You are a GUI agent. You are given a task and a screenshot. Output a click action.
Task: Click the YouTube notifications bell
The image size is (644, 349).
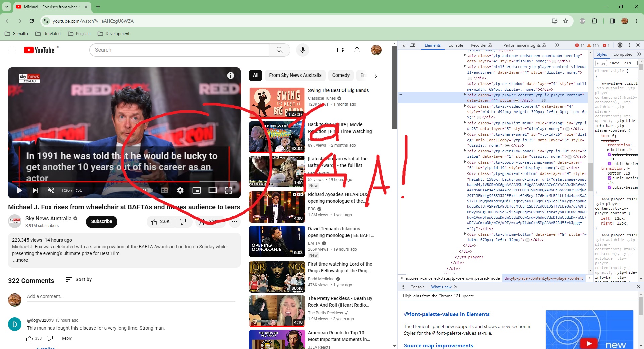pos(357,50)
